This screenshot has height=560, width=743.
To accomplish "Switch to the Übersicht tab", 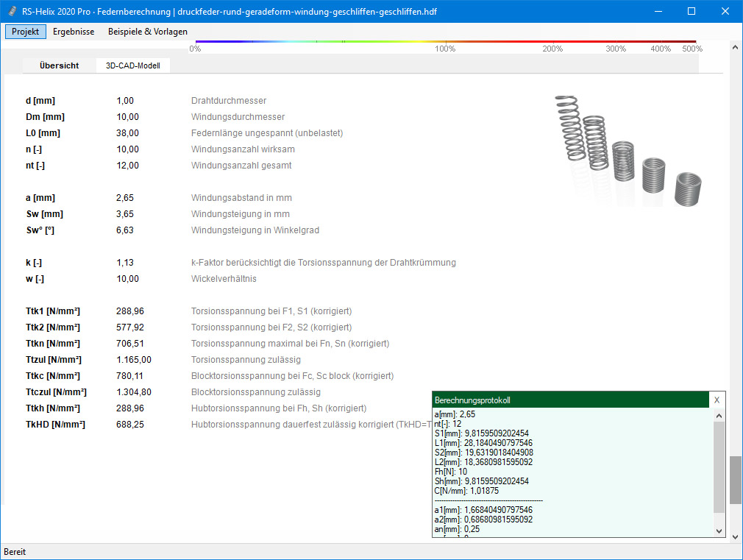I will point(59,65).
